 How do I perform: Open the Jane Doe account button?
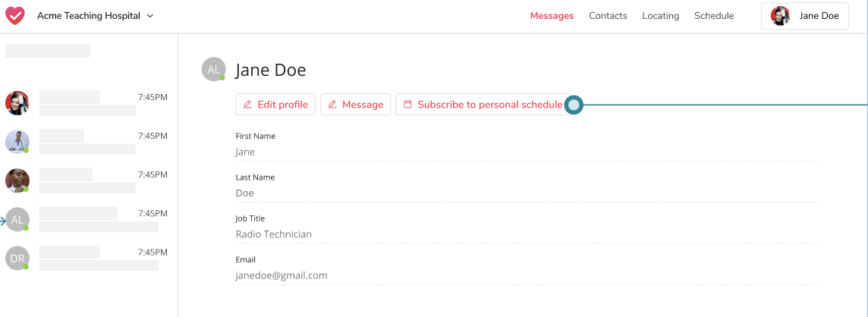tap(805, 16)
